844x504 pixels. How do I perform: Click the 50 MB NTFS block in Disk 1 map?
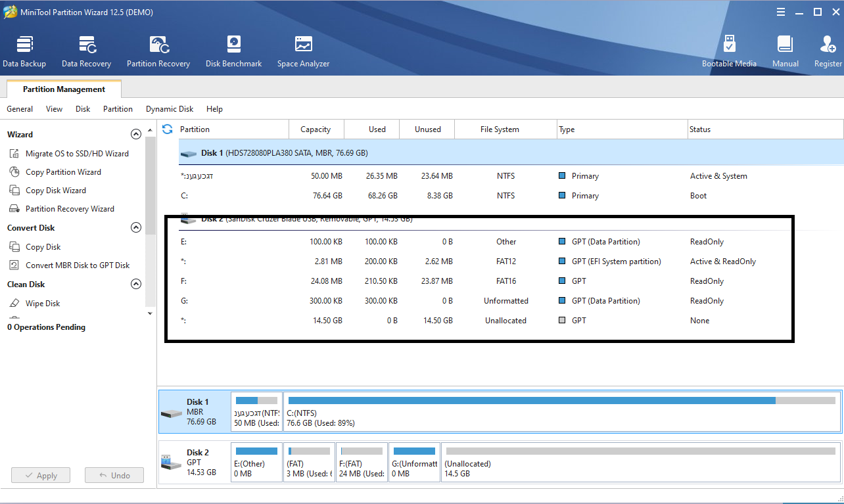coord(256,412)
